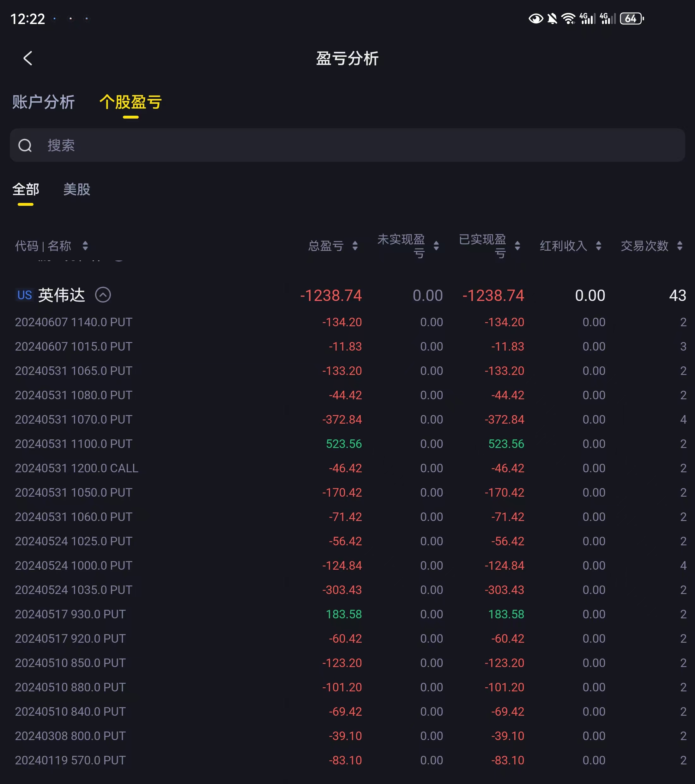695x784 pixels.
Task: Tap the battery status indicator
Action: [x=632, y=18]
